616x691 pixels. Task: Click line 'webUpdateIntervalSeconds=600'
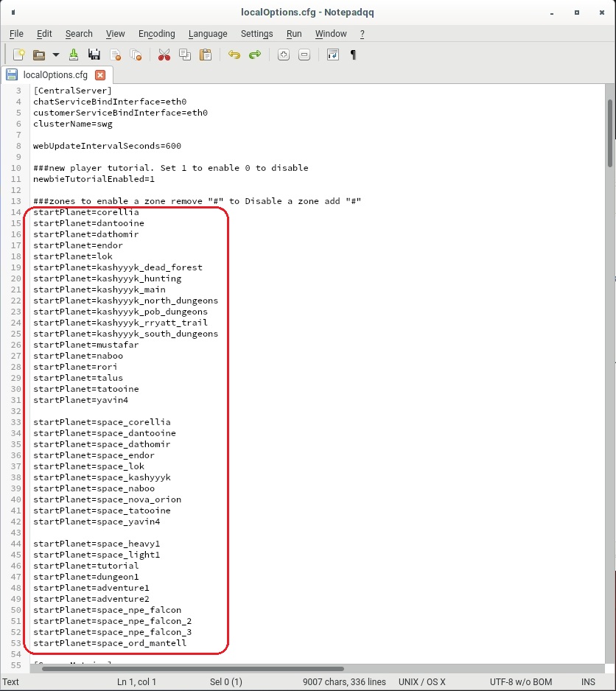tap(107, 146)
